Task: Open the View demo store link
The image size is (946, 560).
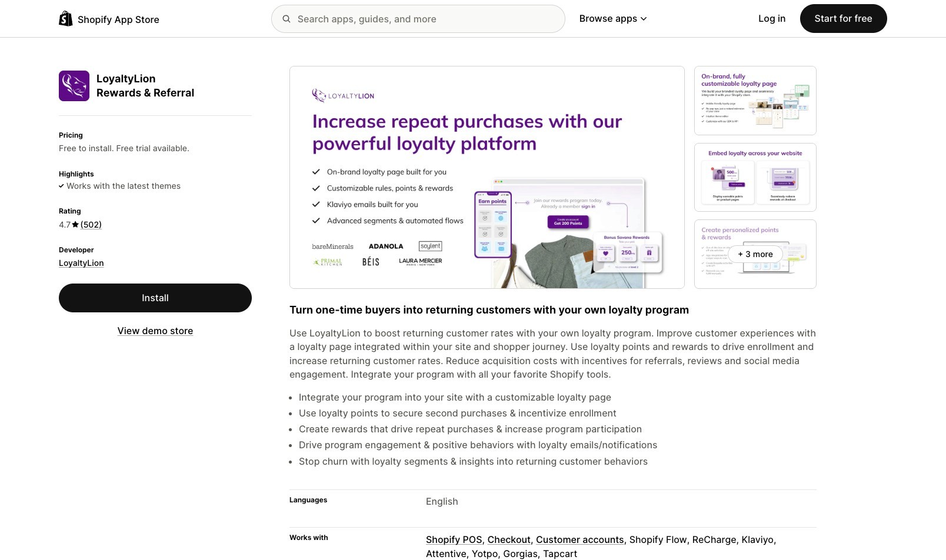Action: click(x=155, y=331)
